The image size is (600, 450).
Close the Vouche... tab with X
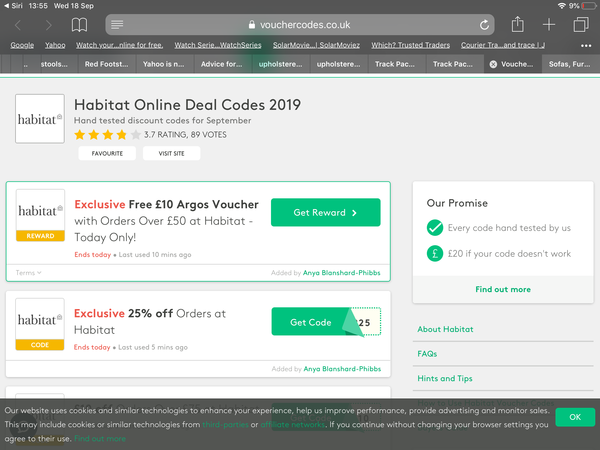tap(493, 64)
